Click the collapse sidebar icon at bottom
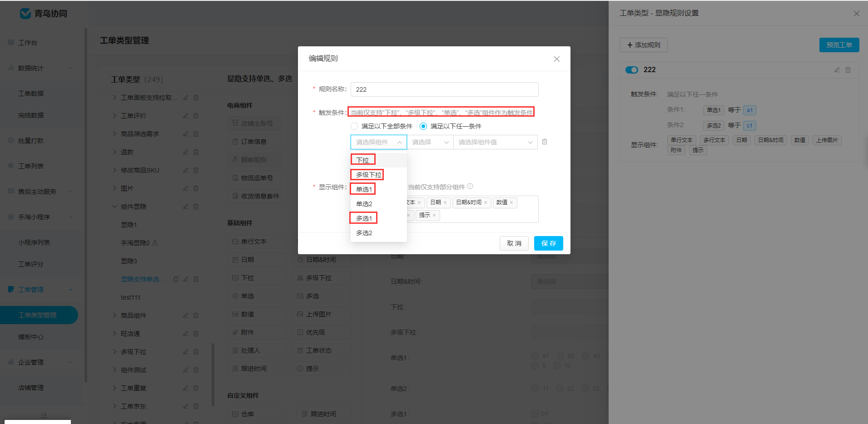This screenshot has height=424, width=868. (x=44, y=415)
